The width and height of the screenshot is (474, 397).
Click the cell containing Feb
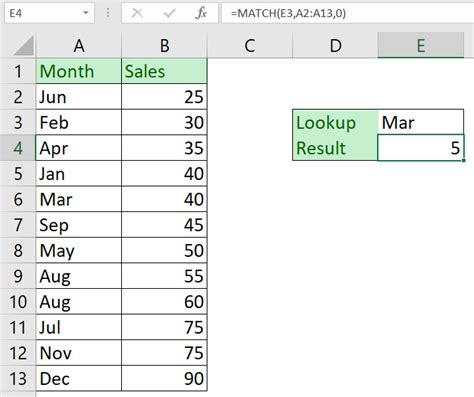(x=79, y=122)
